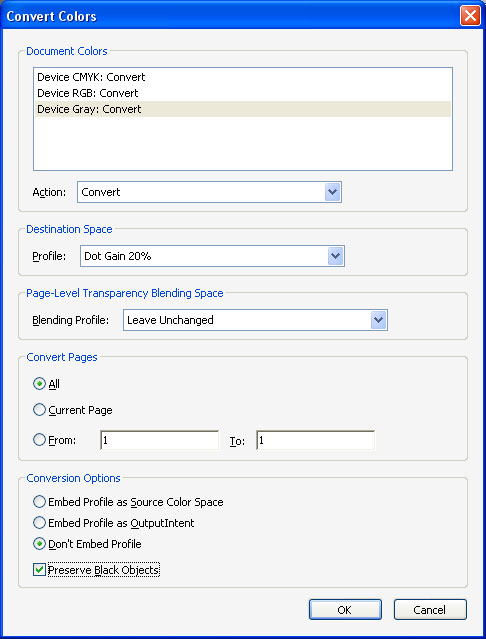Screen dimensions: 486x639
Task: Click the To page number field
Action: [315, 440]
